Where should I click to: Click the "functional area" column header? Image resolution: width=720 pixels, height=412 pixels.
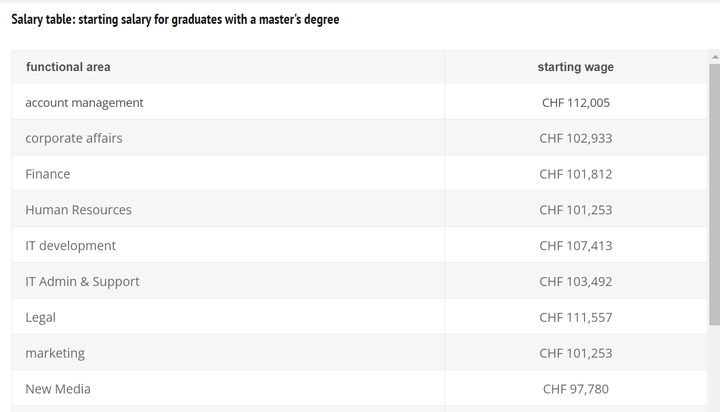pyautogui.click(x=68, y=67)
